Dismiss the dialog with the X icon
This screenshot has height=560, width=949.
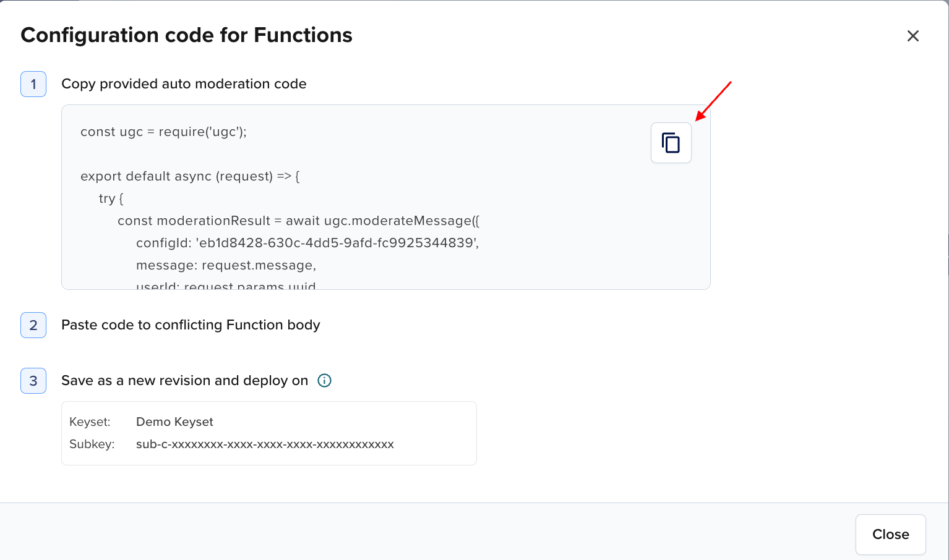coord(913,36)
